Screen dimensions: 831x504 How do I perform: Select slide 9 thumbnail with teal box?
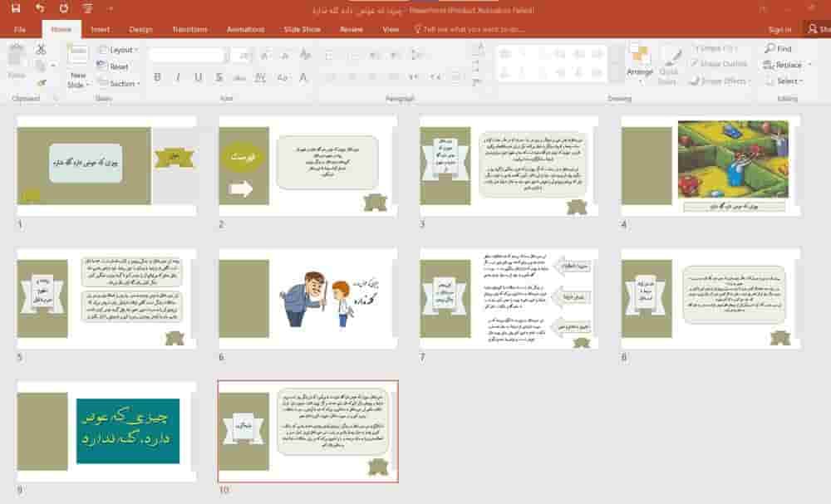(x=106, y=431)
